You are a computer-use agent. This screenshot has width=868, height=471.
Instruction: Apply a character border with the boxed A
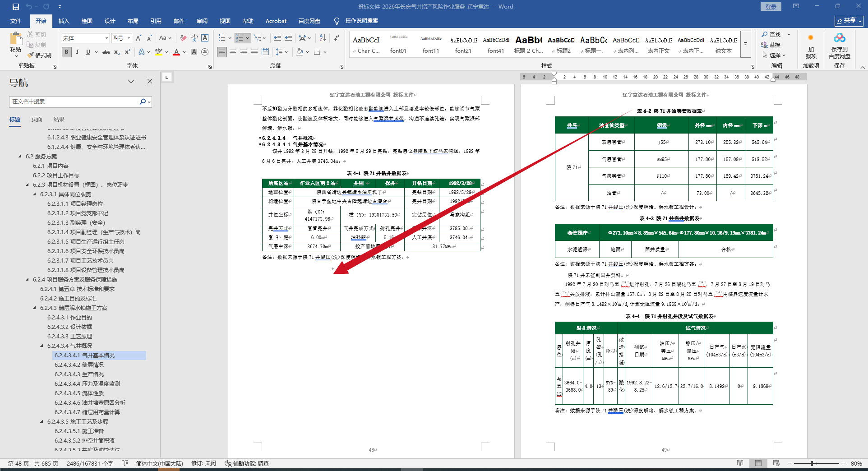point(205,38)
